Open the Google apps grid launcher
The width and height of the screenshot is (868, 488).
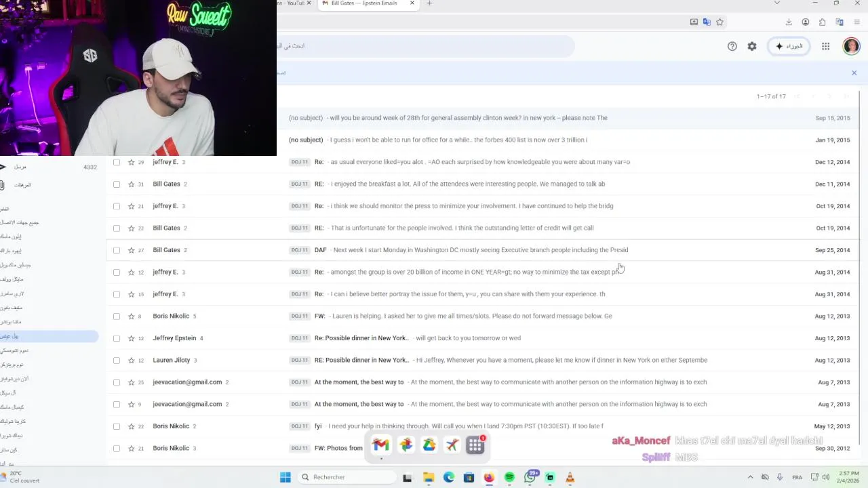point(825,46)
